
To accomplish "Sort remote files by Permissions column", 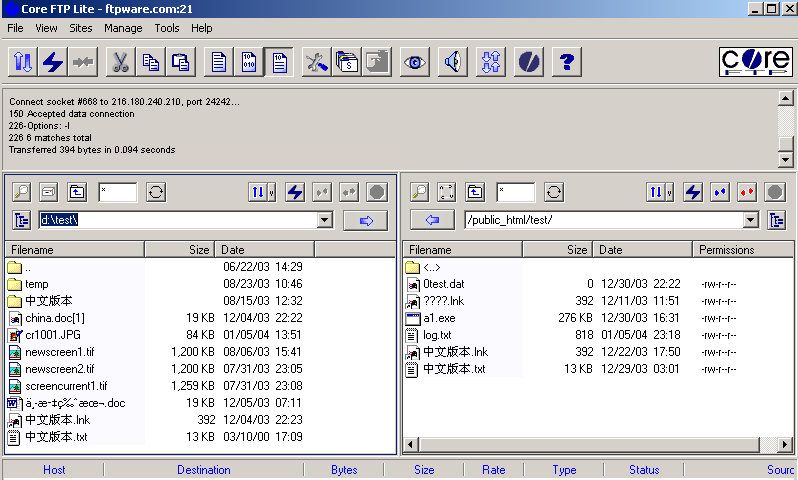I will point(727,250).
